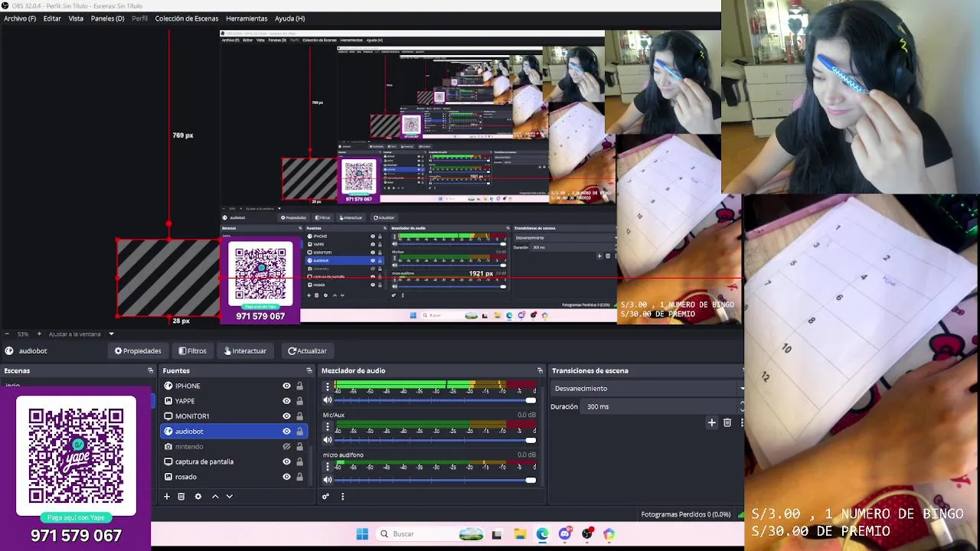Toggle lock on rosado source

[x=299, y=477]
